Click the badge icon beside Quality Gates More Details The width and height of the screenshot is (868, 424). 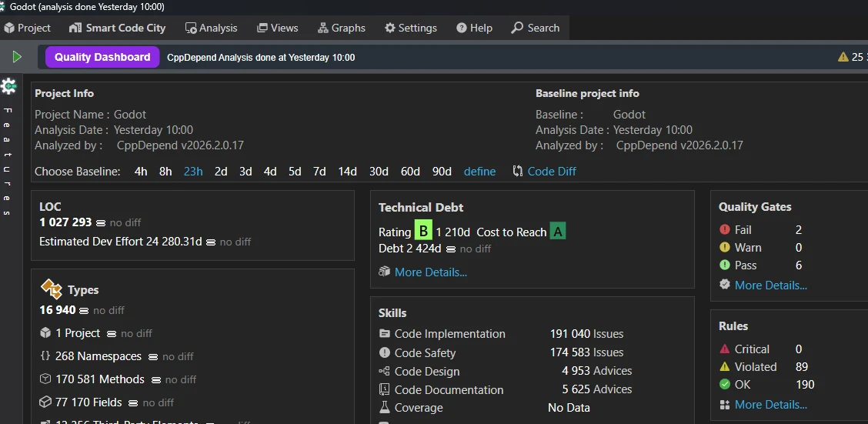(725, 285)
